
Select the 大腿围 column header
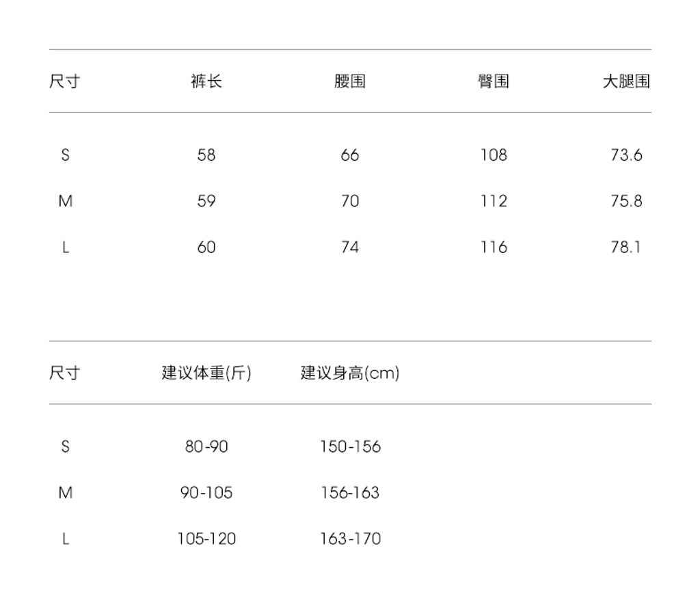tap(626, 81)
